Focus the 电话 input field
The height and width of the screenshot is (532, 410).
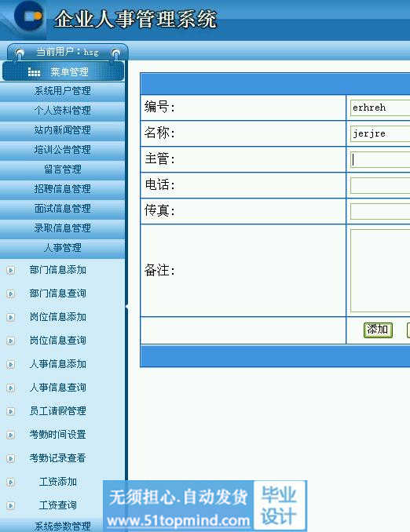tap(380, 186)
